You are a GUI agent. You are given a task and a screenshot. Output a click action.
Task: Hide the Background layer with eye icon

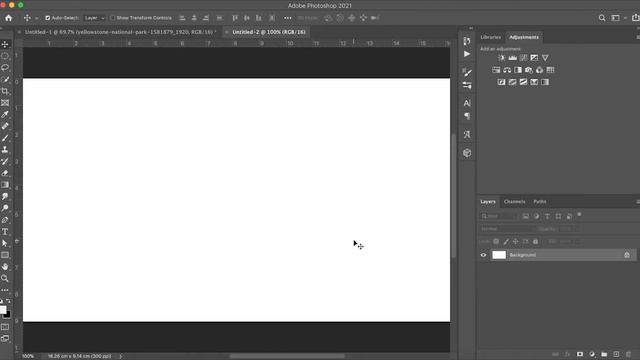(x=483, y=255)
